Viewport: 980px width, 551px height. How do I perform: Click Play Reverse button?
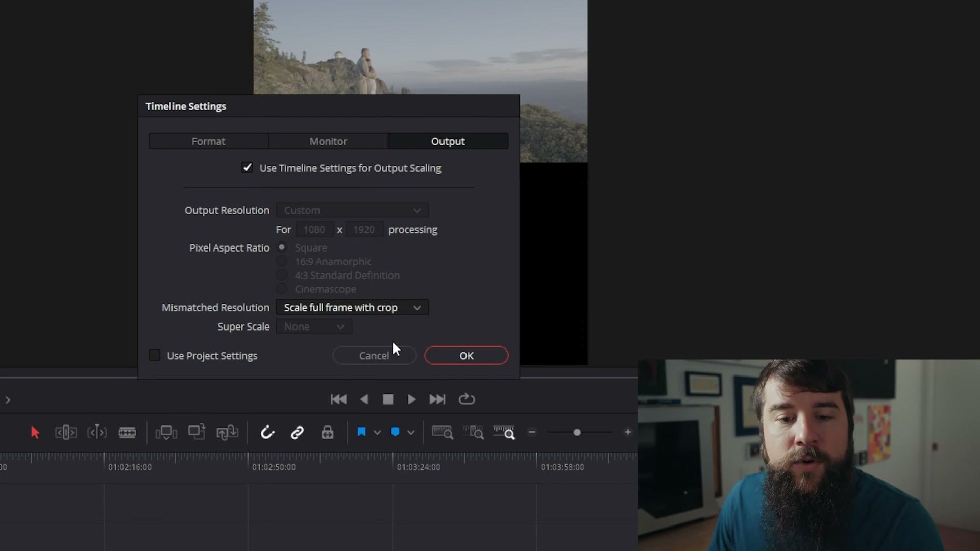coord(364,399)
